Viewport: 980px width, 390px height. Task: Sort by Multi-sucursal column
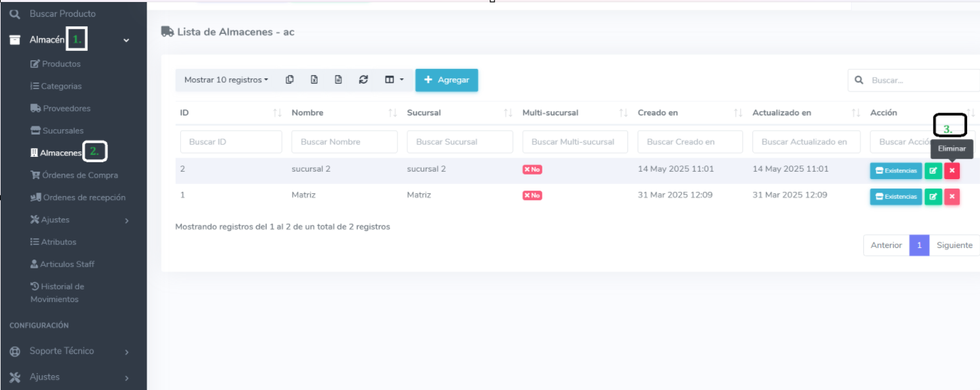point(575,113)
